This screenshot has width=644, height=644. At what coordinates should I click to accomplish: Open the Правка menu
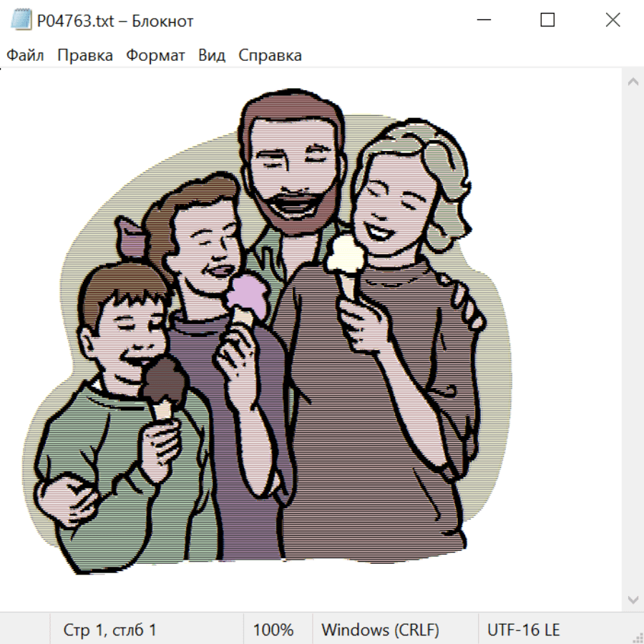click(84, 56)
